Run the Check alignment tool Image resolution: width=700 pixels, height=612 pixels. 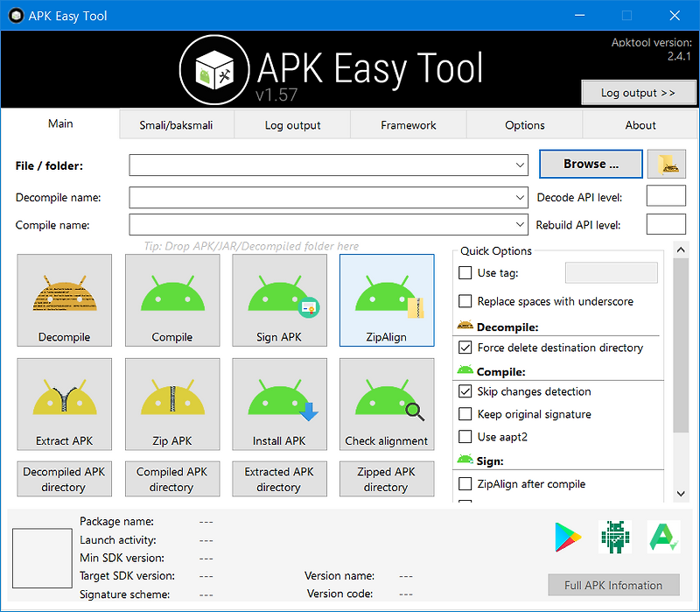click(387, 404)
